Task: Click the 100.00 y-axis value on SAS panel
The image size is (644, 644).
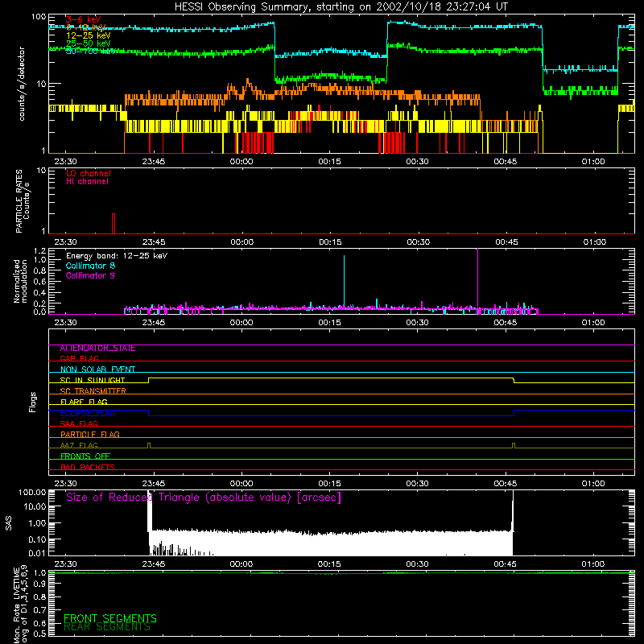Action: pyautogui.click(x=32, y=493)
